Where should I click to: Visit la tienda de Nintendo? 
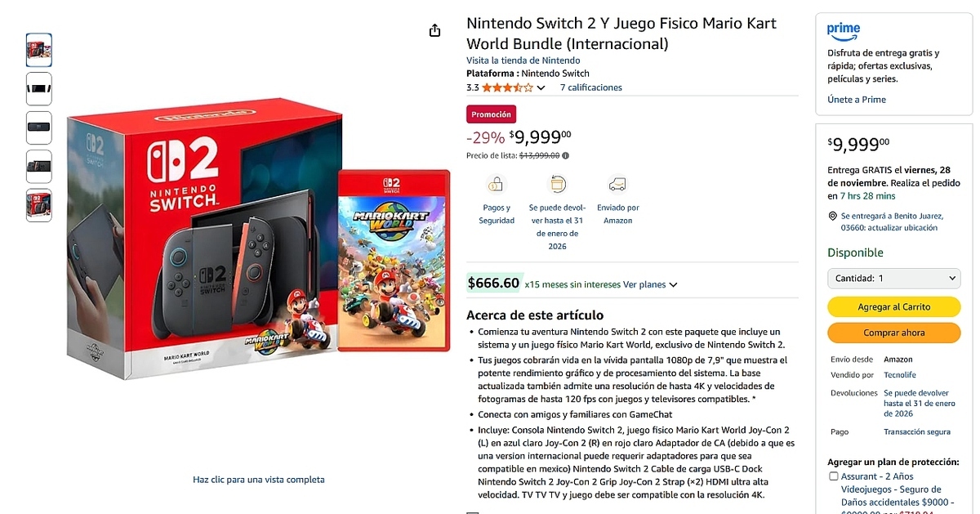pyautogui.click(x=523, y=60)
